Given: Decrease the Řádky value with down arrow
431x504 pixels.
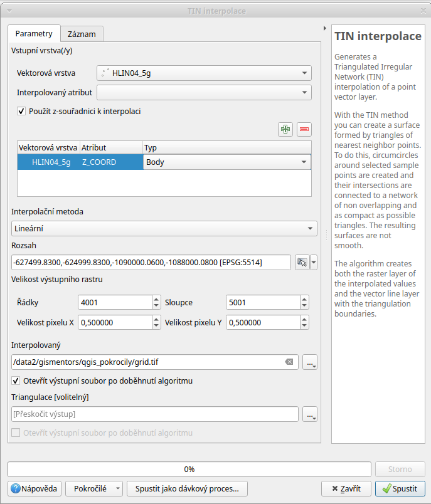Looking at the screenshot, I should coord(156,305).
